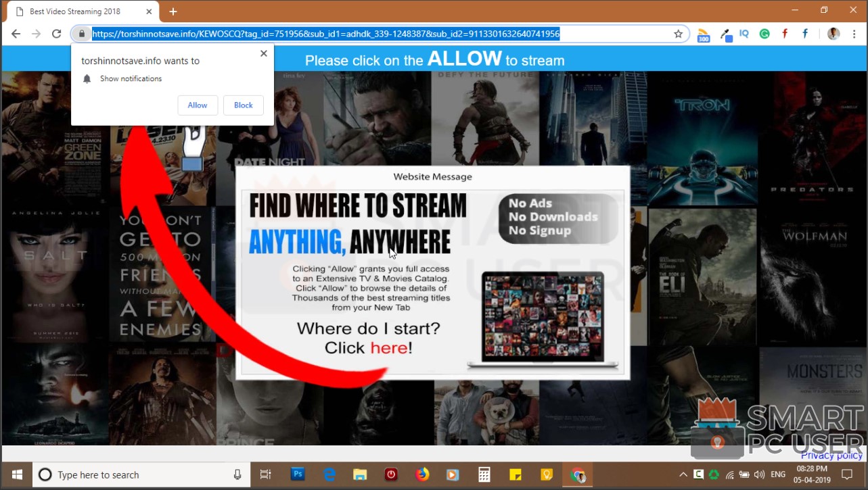Click the IQ browser extension icon
Image resolution: width=868 pixels, height=490 pixels.
point(743,34)
